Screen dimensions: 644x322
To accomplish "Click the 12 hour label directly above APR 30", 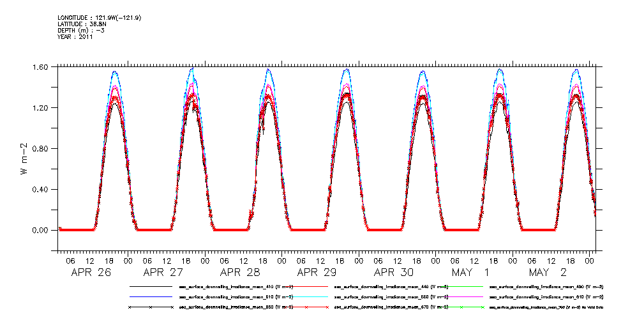I will point(398,260).
